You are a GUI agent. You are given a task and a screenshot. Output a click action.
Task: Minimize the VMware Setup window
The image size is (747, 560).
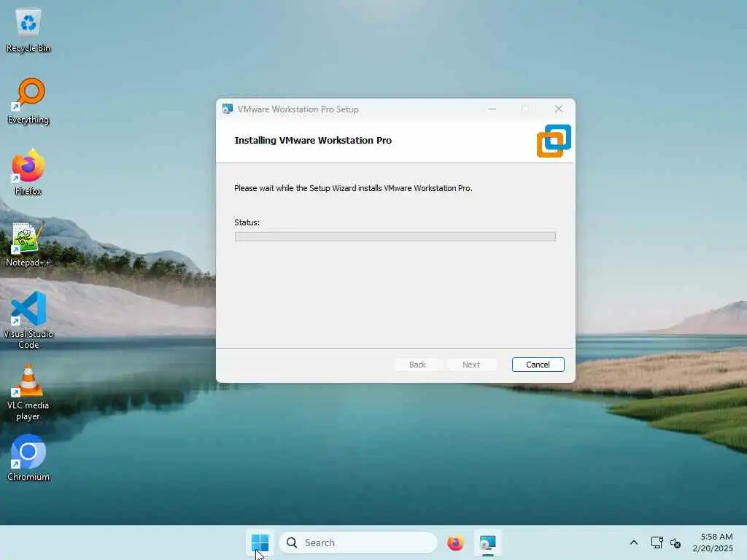(x=492, y=109)
